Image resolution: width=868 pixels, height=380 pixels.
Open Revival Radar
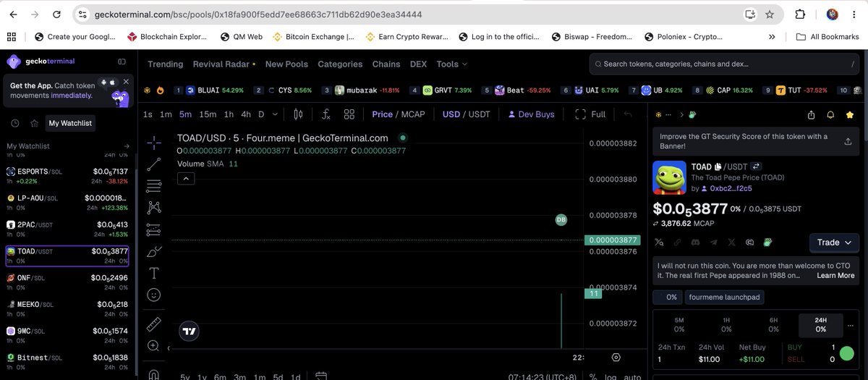224,64
